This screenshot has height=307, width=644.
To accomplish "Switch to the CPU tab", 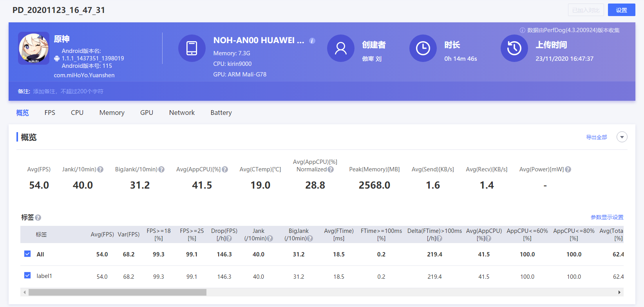I will click(x=77, y=113).
